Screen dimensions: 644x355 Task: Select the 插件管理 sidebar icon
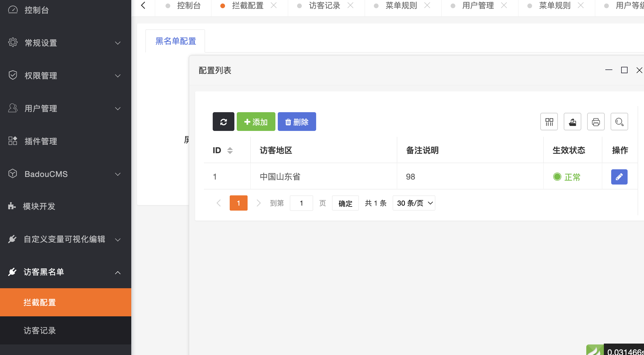[x=13, y=141]
